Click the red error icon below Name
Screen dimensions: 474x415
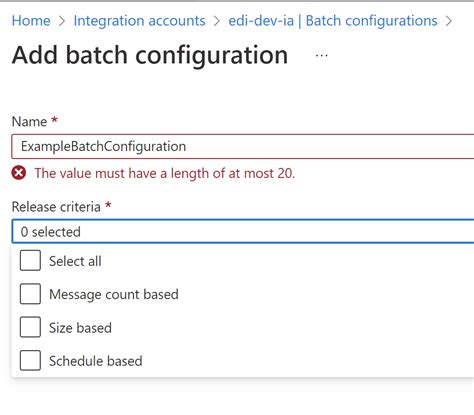(x=19, y=173)
